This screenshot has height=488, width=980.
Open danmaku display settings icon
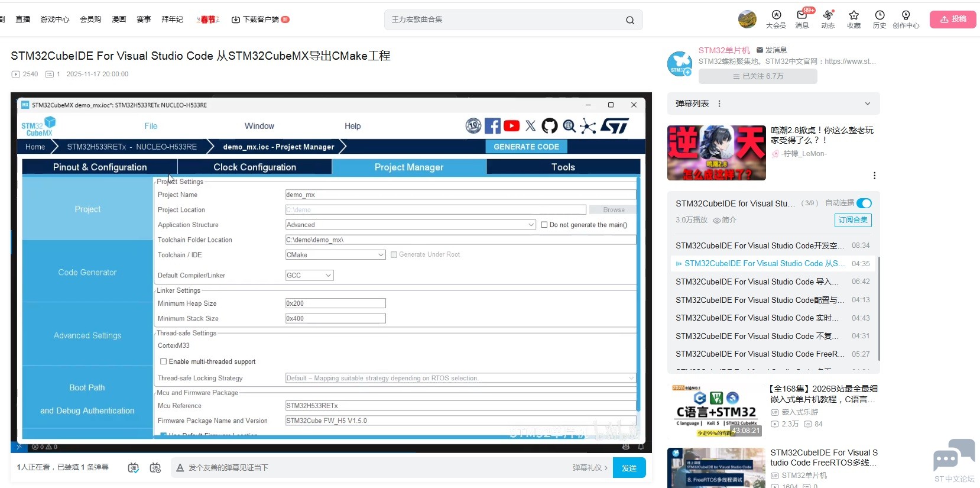coord(155,467)
